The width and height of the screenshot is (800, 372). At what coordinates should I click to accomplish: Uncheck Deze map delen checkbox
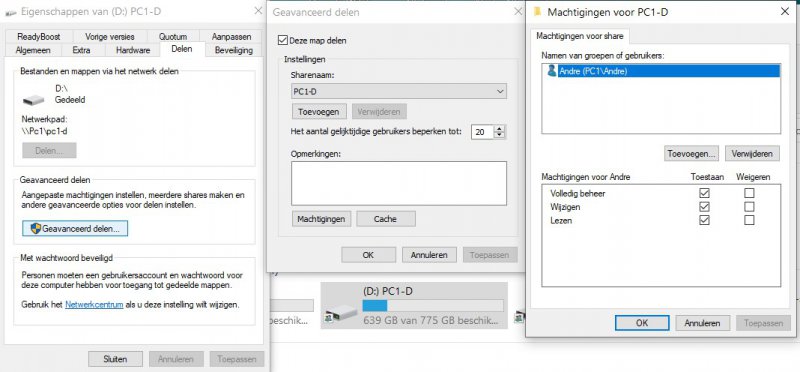[282, 40]
